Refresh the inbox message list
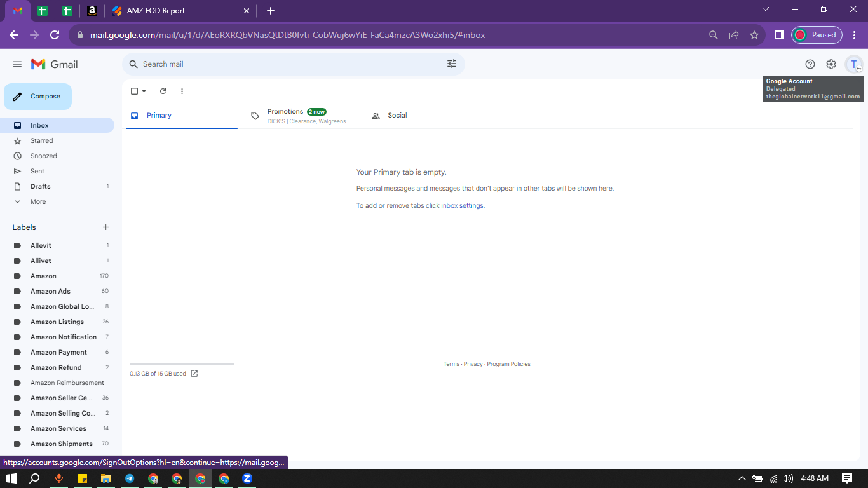This screenshot has height=488, width=868. point(163,91)
